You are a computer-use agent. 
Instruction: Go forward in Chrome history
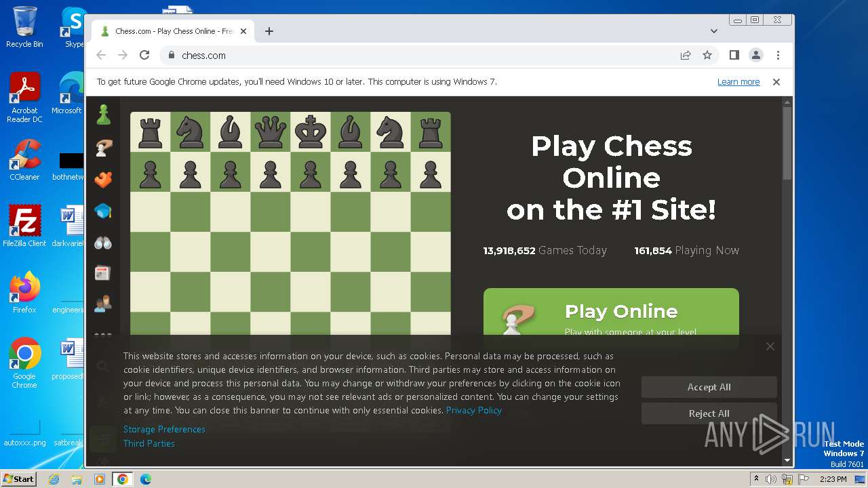click(123, 55)
